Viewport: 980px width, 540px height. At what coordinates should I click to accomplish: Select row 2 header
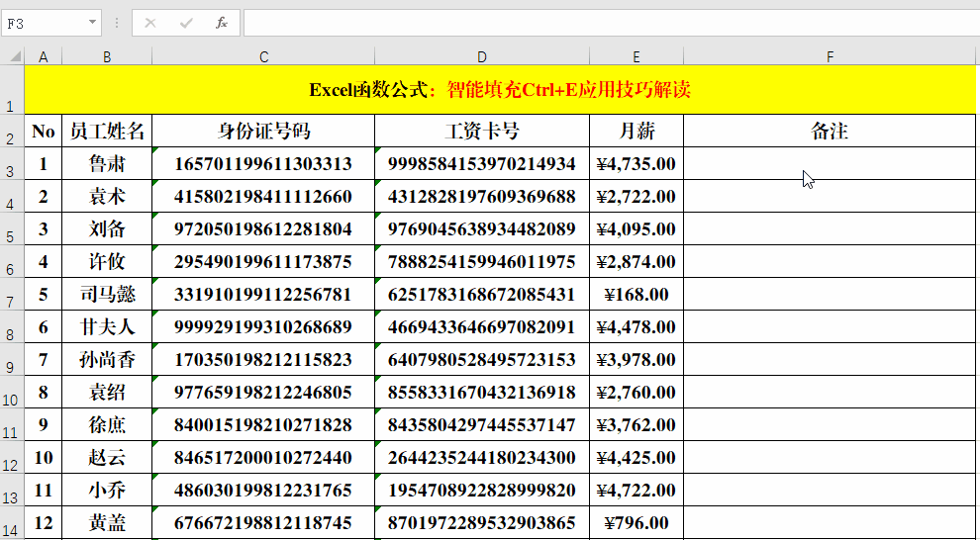(x=12, y=131)
